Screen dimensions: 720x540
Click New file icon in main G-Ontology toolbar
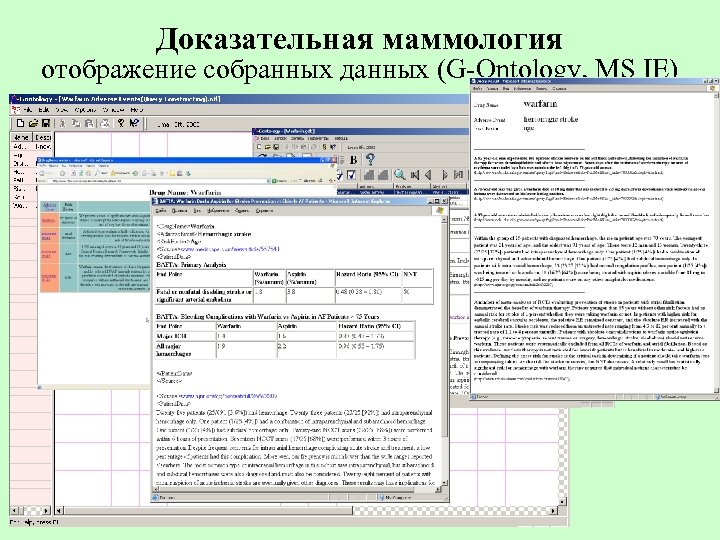pyautogui.click(x=20, y=123)
